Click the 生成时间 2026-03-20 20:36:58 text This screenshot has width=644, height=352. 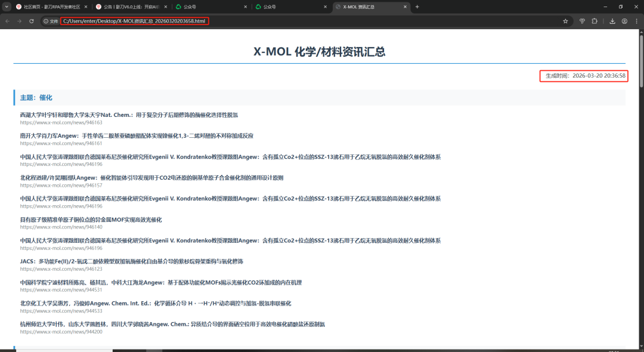tap(586, 76)
